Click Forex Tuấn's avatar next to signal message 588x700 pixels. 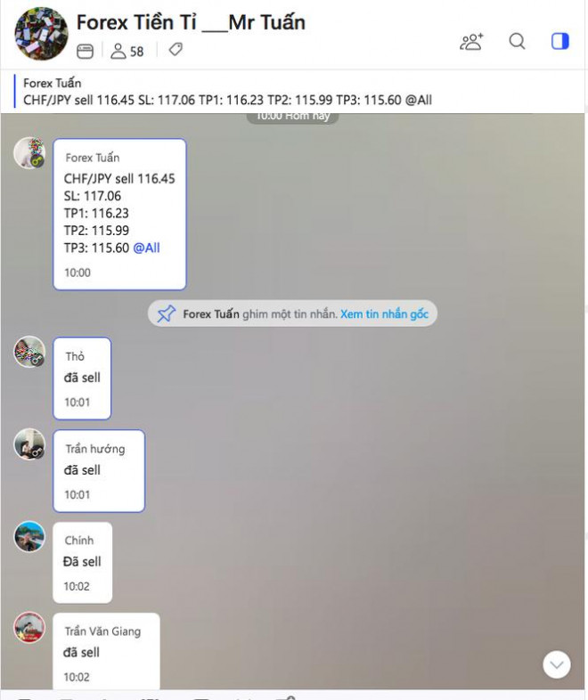[29, 153]
